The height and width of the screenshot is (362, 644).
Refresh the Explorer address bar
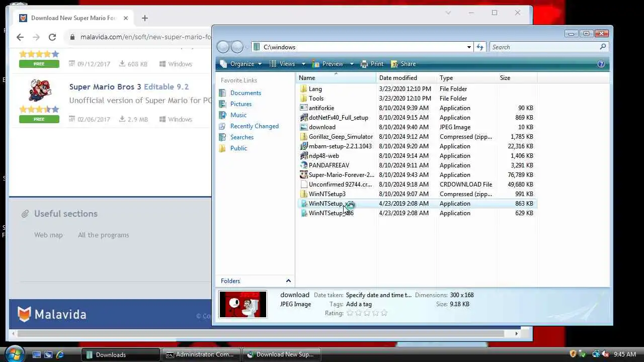pyautogui.click(x=480, y=47)
